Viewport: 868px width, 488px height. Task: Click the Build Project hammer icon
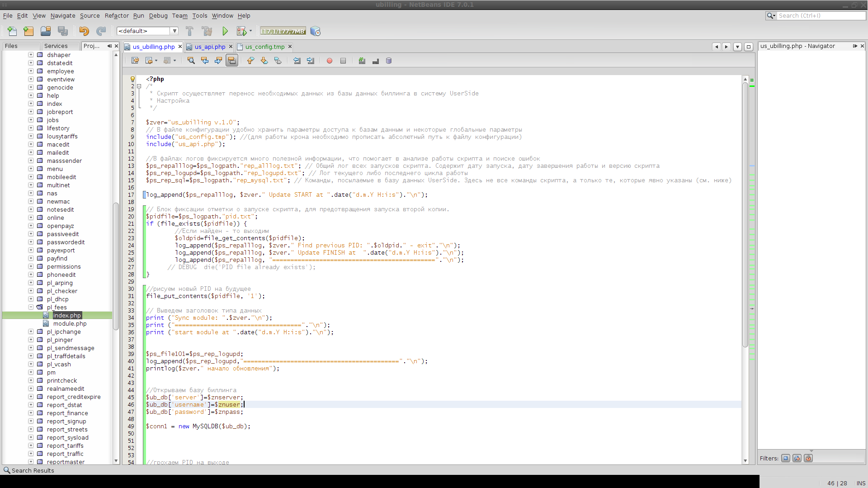189,31
